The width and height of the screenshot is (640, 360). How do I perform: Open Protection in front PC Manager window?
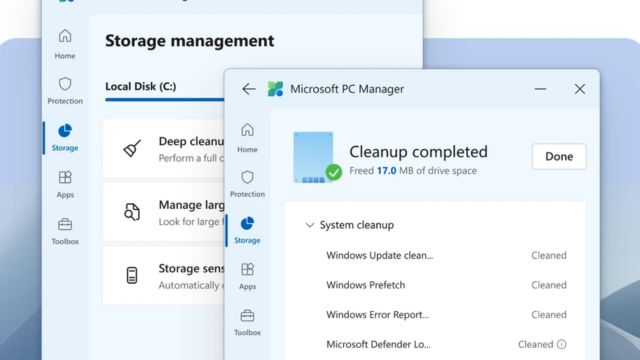[247, 184]
